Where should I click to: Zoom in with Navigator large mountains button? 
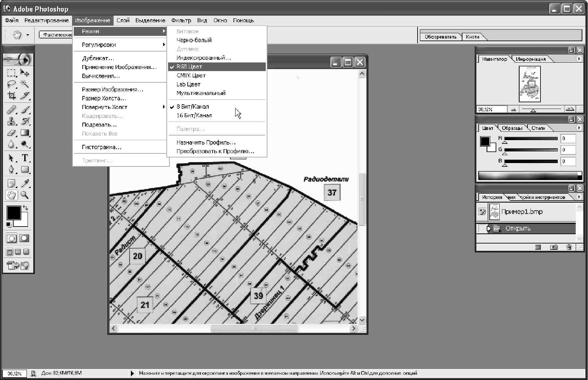tap(570, 109)
